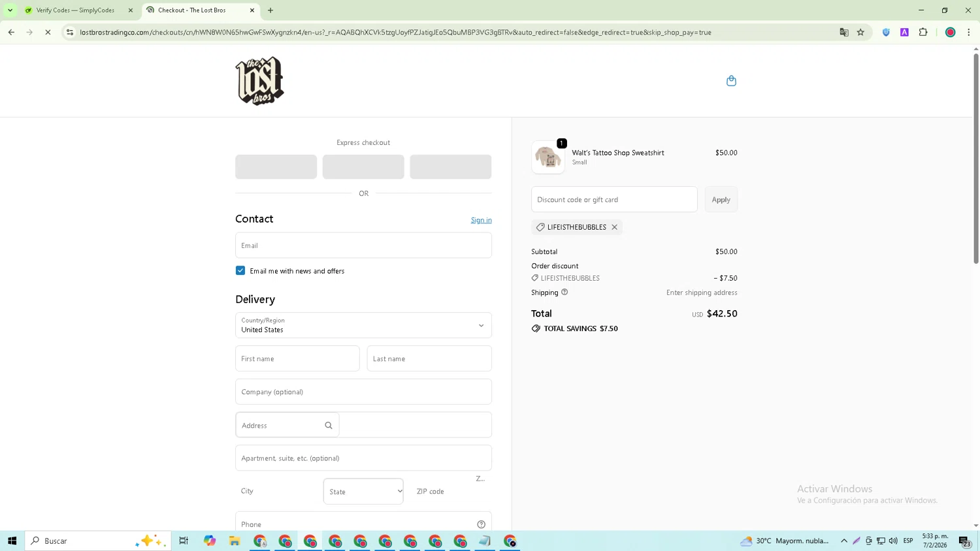Focus the Discount code or gift card field

614,200
